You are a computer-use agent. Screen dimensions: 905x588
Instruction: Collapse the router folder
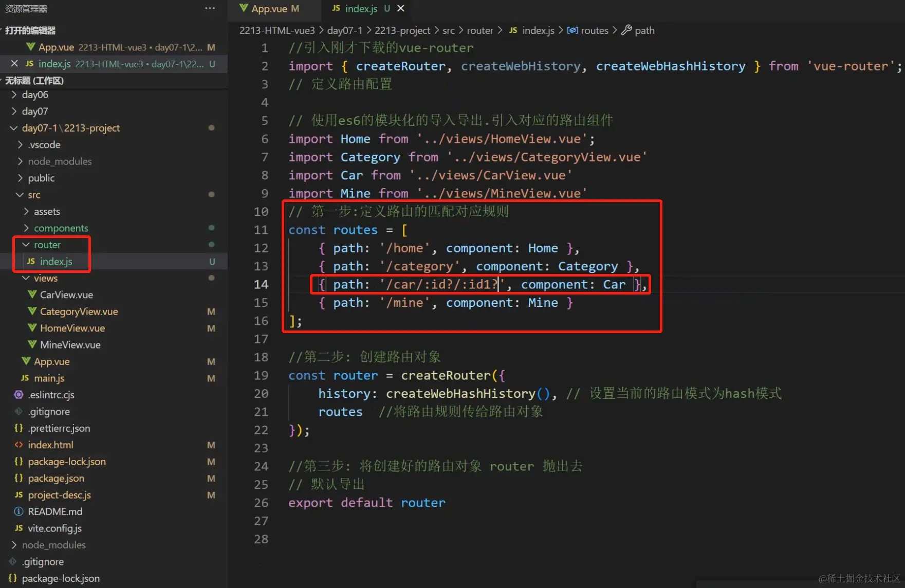[26, 245]
